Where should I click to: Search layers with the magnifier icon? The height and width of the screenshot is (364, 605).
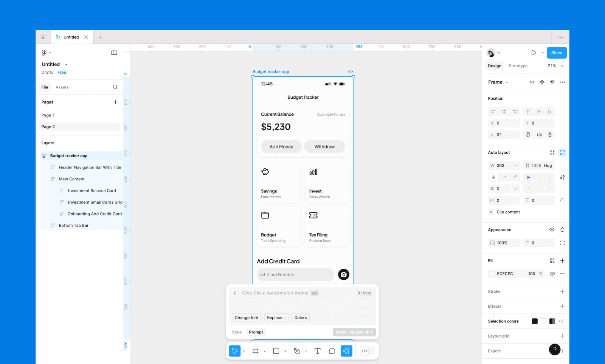click(x=115, y=87)
